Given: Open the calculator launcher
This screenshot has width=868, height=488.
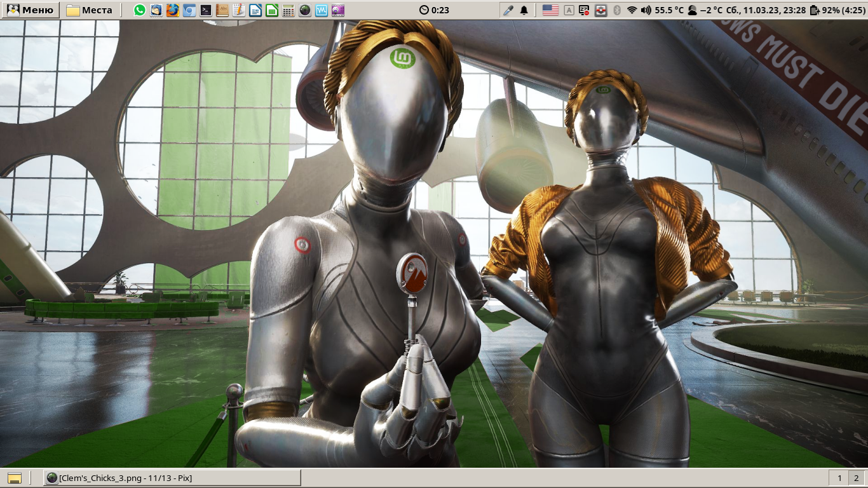Looking at the screenshot, I should coord(288,10).
